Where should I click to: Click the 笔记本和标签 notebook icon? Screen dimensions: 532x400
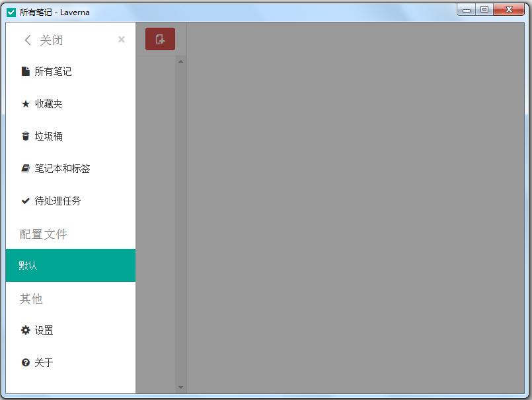(x=26, y=168)
